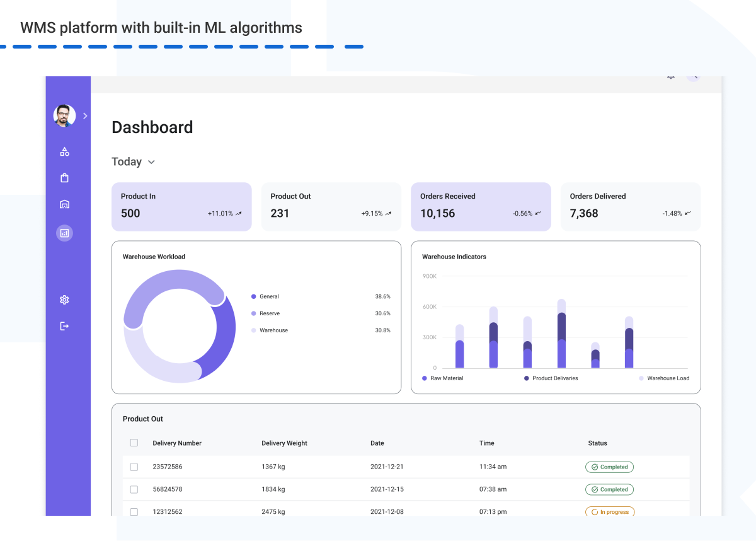Log out using the sidebar exit icon

tap(64, 325)
